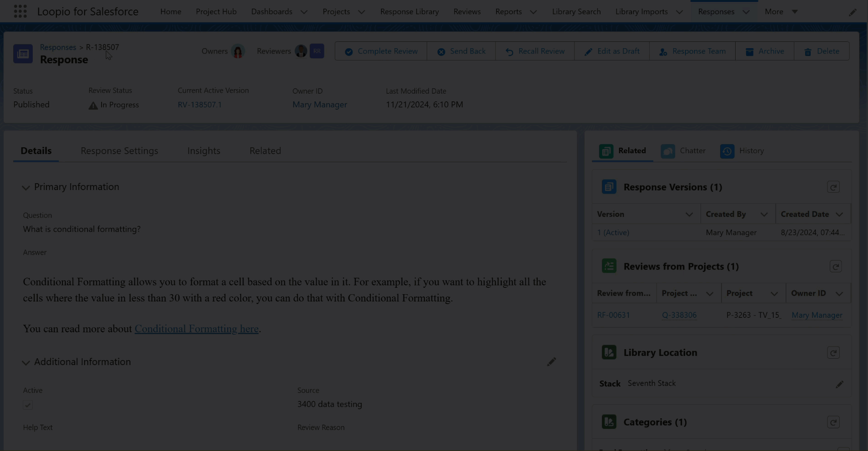Open review RF-00631 link
This screenshot has width=868, height=451.
click(613, 315)
